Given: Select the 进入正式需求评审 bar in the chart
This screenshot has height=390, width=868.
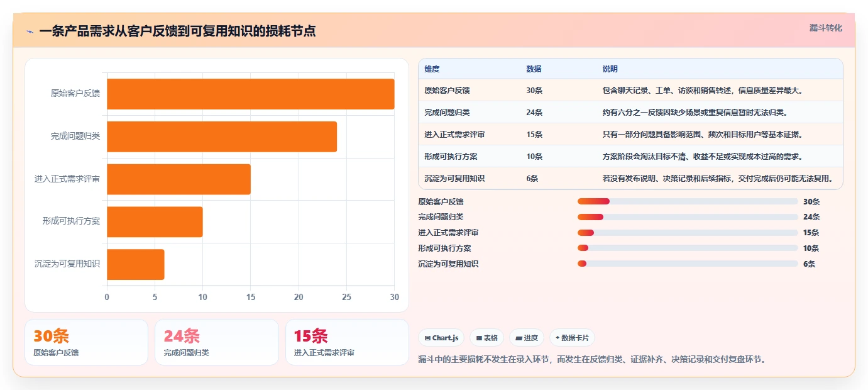Looking at the screenshot, I should [179, 179].
